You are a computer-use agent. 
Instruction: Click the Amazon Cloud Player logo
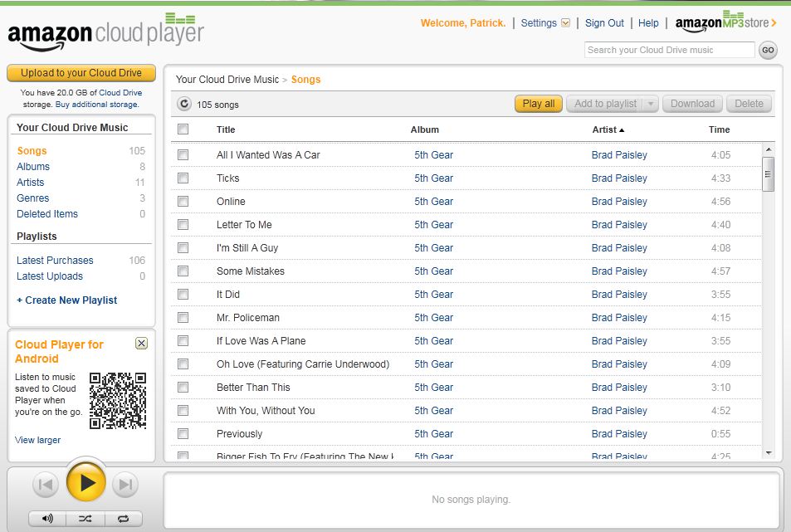coord(105,32)
